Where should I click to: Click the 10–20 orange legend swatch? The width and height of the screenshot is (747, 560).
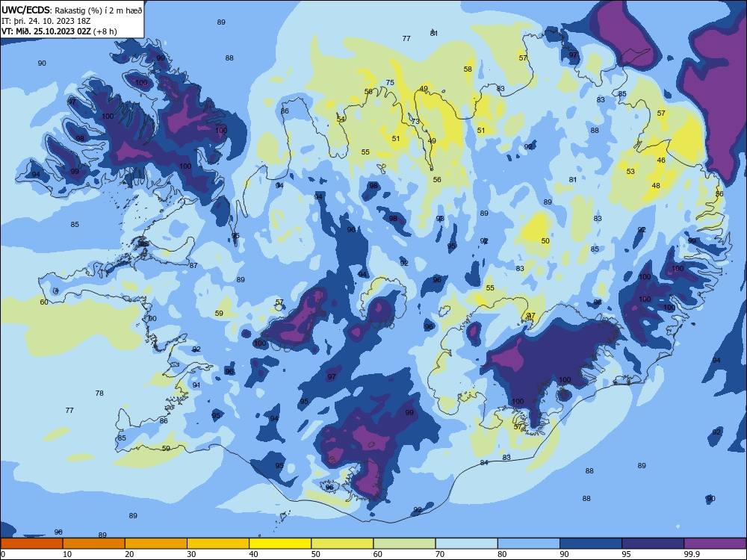(x=94, y=544)
